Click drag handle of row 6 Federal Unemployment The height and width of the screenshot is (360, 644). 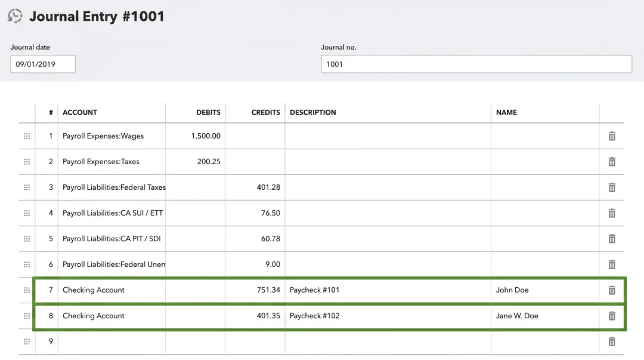coord(27,264)
